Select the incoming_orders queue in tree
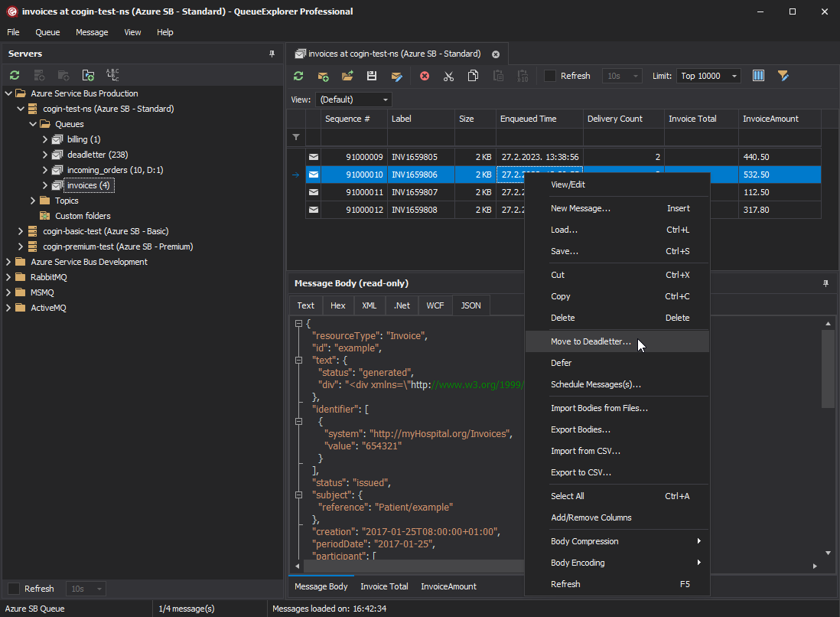 point(115,170)
